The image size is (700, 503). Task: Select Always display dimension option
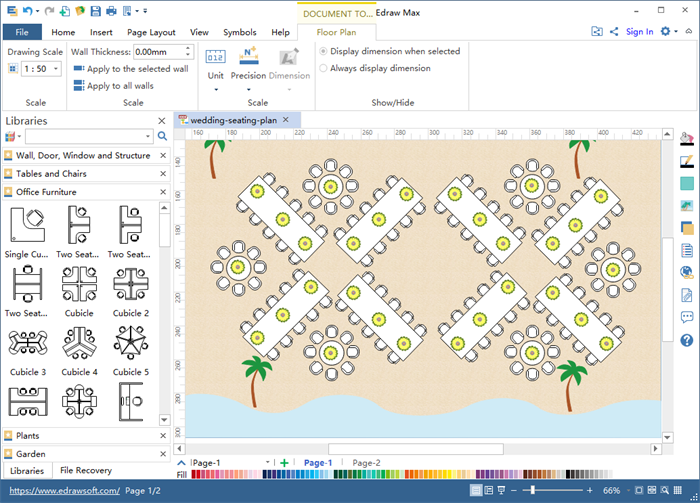pos(323,68)
